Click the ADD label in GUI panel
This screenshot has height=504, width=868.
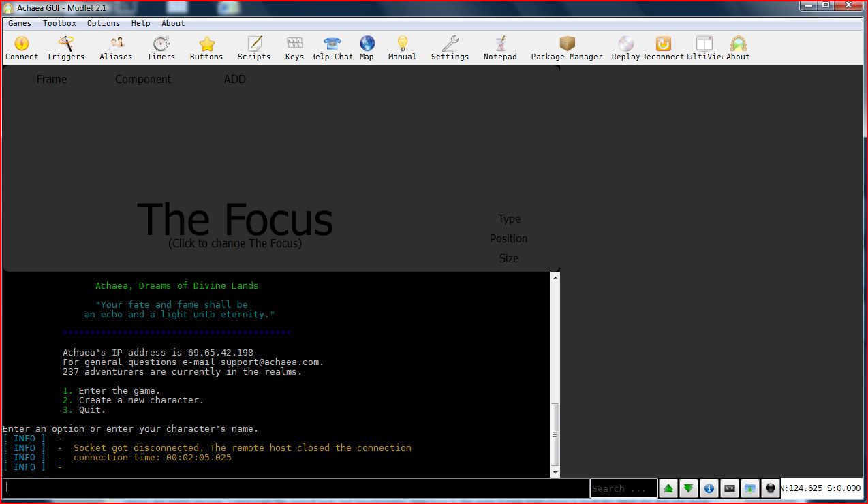pos(234,79)
